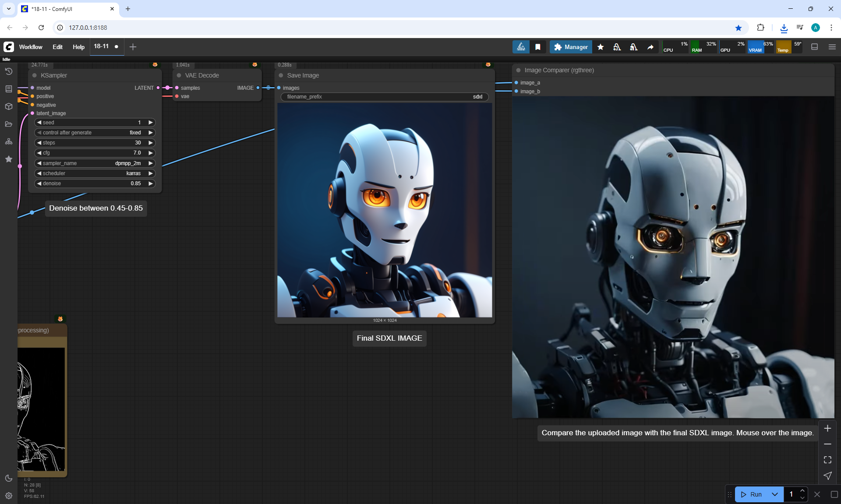This screenshot has height=504, width=841.
Task: Toggle the bottom panel layout icon
Action: [814, 47]
